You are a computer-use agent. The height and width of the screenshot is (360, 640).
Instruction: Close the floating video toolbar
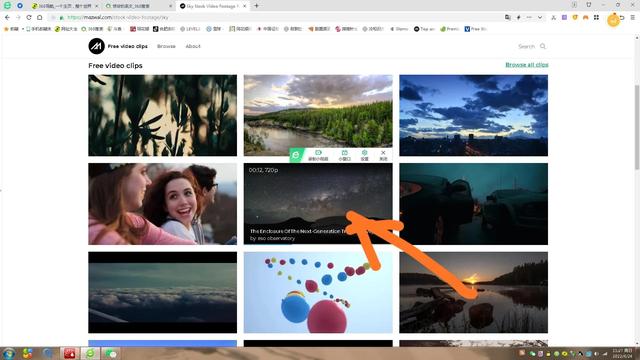(x=383, y=155)
